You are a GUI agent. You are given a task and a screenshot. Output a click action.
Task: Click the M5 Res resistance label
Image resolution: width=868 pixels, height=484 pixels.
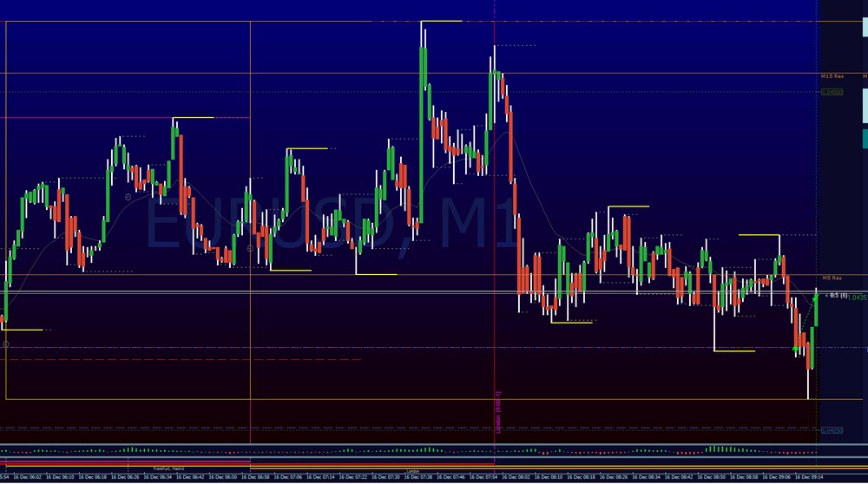coord(832,278)
